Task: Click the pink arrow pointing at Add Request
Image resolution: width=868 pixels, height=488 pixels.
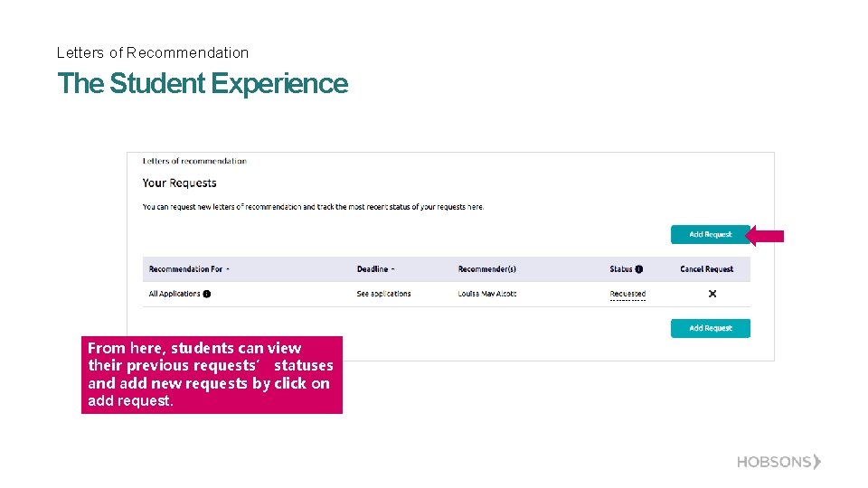Action: [x=765, y=236]
